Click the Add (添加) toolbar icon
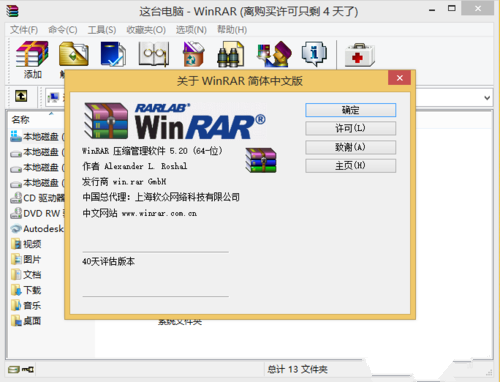Viewport: 500px width, 382px height. [x=32, y=54]
